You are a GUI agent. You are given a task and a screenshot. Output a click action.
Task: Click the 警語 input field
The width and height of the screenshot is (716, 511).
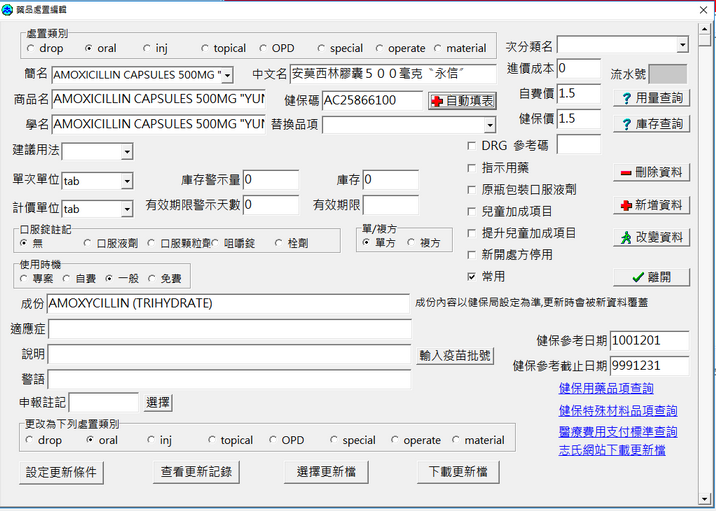(x=229, y=379)
